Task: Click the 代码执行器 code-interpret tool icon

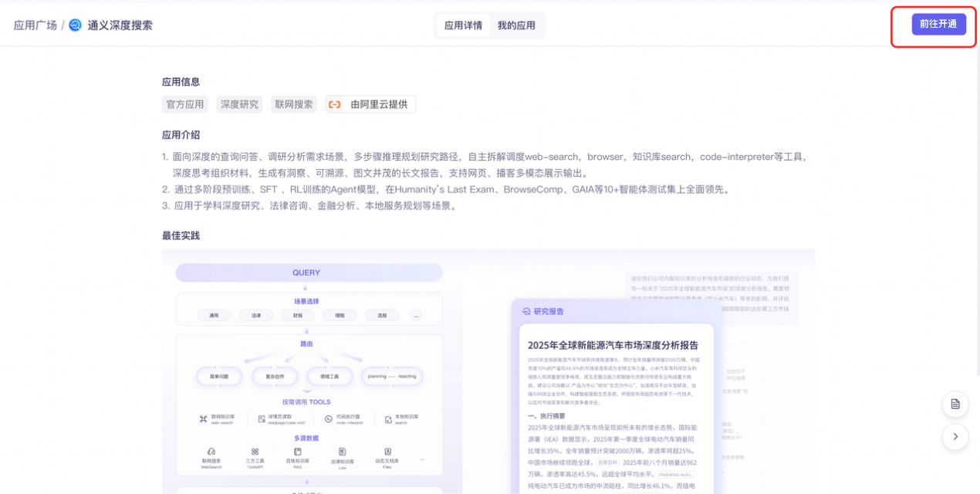Action: pos(328,418)
